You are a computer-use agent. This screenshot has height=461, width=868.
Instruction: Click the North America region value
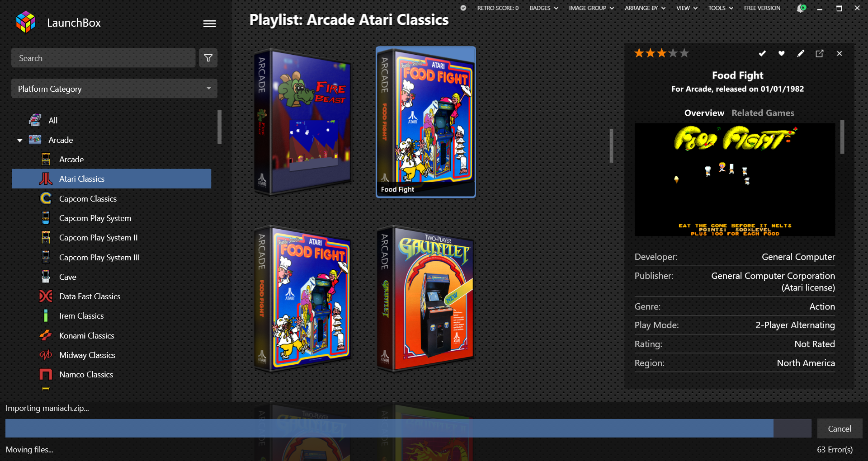[806, 363]
